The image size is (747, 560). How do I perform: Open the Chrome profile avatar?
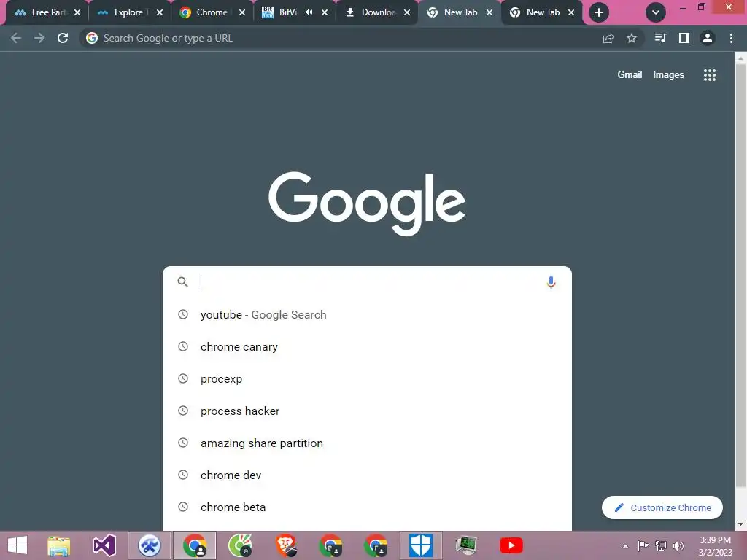708,38
